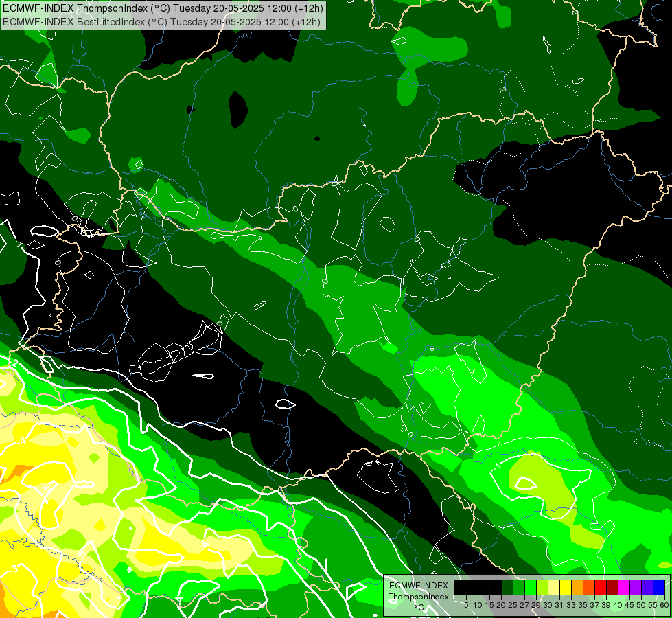Image resolution: width=672 pixels, height=618 pixels.
Task: Click the '39' tick label on the legend
Action: [606, 605]
